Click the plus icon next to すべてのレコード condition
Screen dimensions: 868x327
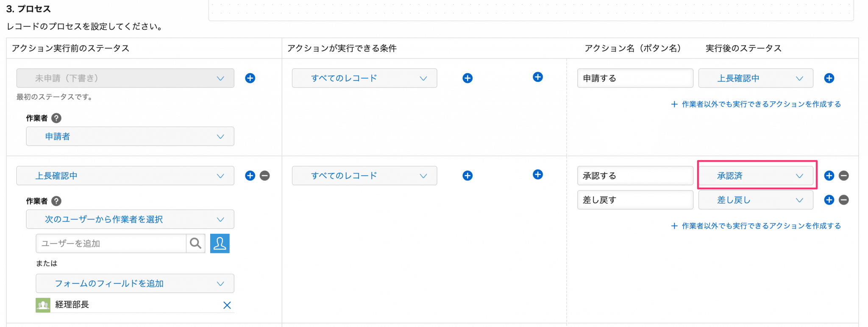tap(467, 78)
